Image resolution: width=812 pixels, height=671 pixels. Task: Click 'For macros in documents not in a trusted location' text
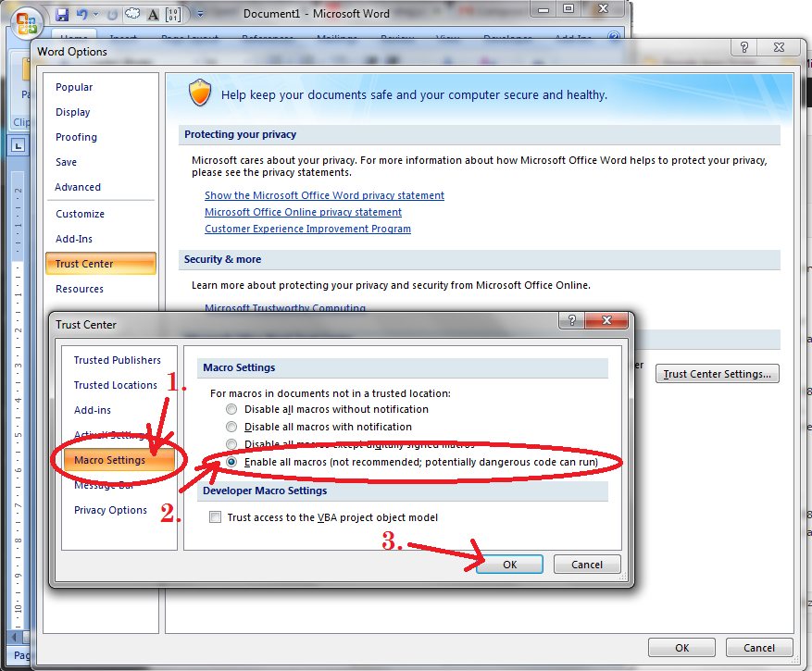331,393
